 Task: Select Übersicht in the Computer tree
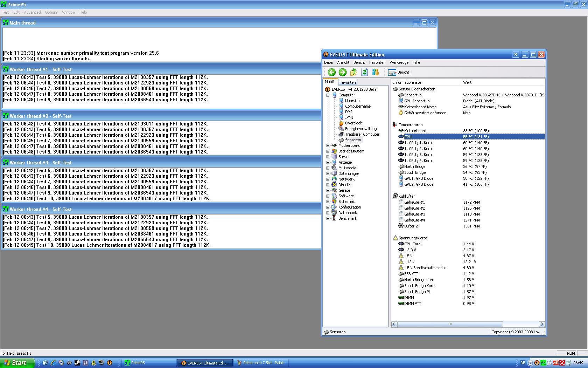(353, 101)
